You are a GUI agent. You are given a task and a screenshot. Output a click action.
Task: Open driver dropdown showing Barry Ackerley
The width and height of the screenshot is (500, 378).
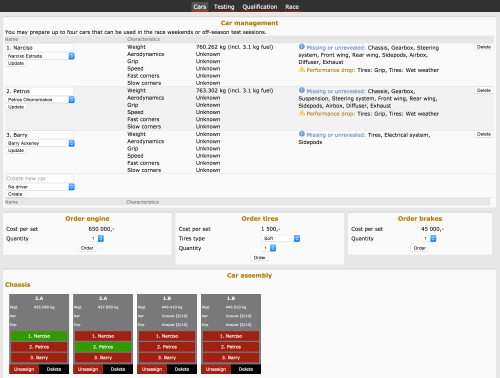(40, 143)
